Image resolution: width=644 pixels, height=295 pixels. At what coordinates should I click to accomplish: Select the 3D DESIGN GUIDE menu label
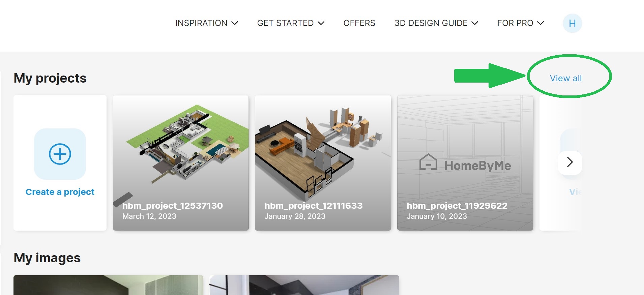coord(431,23)
